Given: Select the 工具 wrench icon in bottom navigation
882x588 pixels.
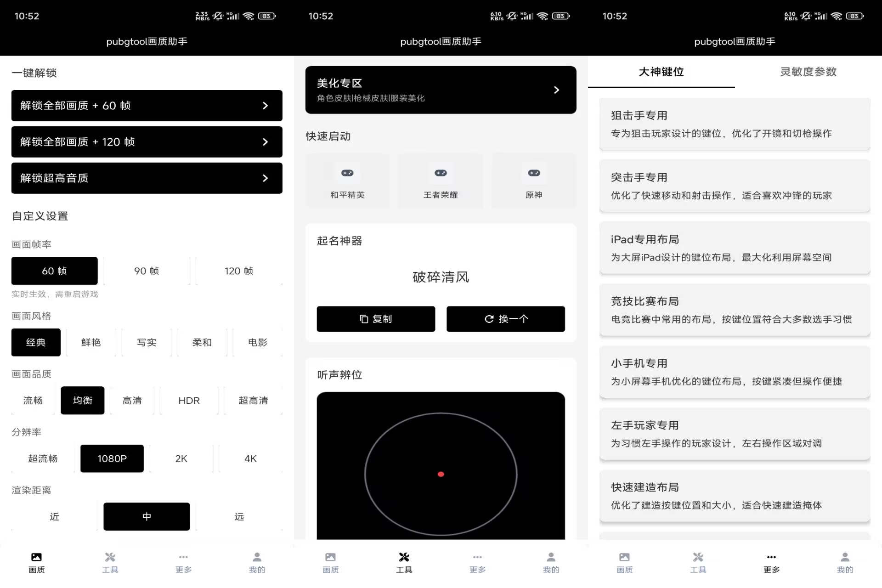Looking at the screenshot, I should coord(404,561).
